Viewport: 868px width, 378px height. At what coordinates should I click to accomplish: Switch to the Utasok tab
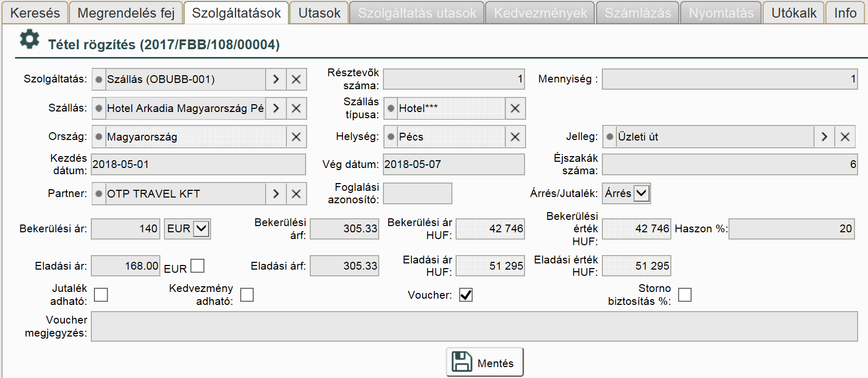(319, 13)
